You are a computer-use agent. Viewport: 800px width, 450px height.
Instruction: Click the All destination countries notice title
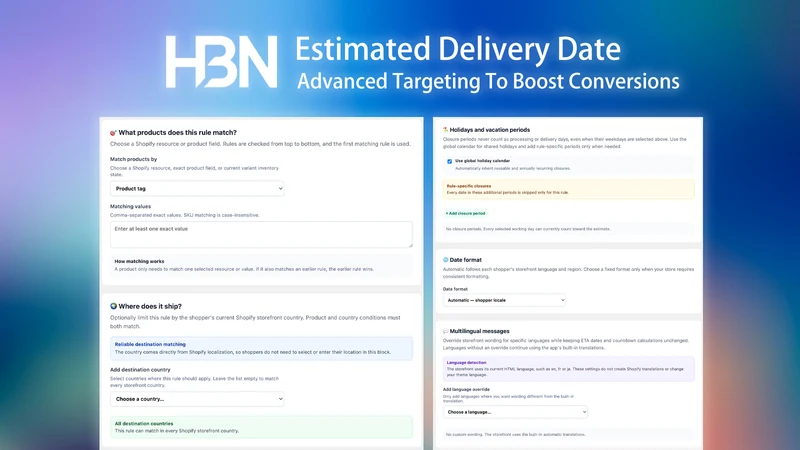[x=144, y=423]
